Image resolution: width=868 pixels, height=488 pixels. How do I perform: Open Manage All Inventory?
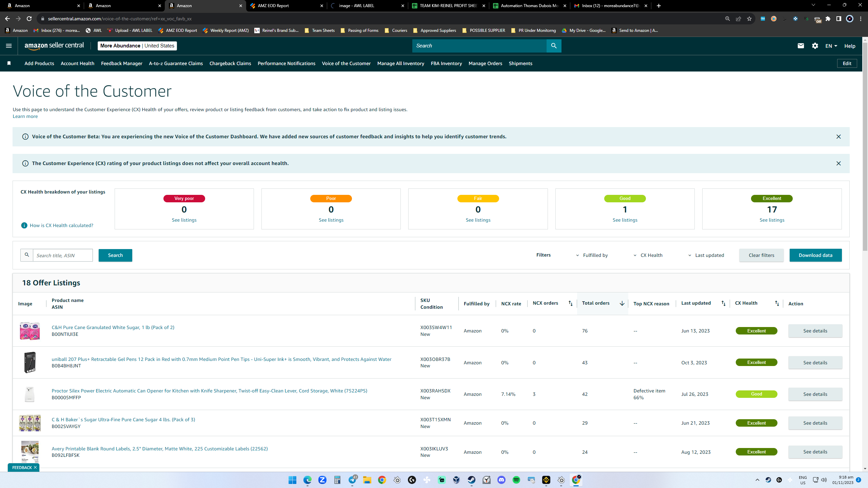pos(400,63)
